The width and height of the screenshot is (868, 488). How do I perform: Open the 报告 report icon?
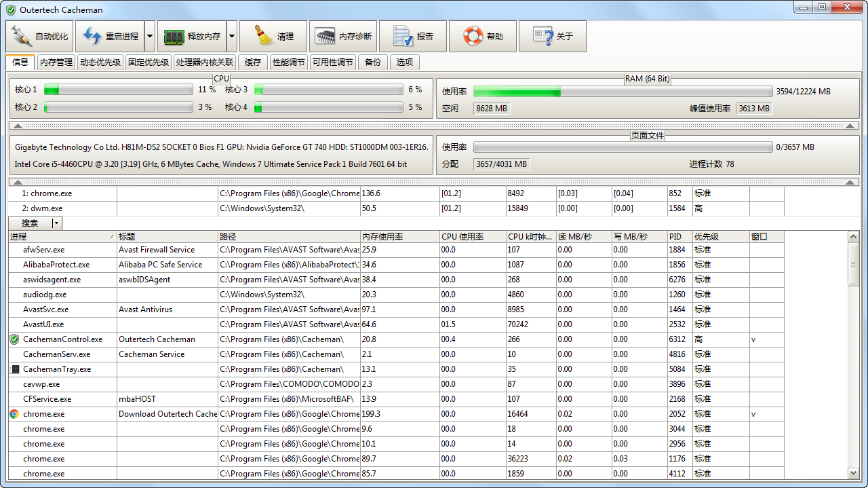click(x=403, y=36)
